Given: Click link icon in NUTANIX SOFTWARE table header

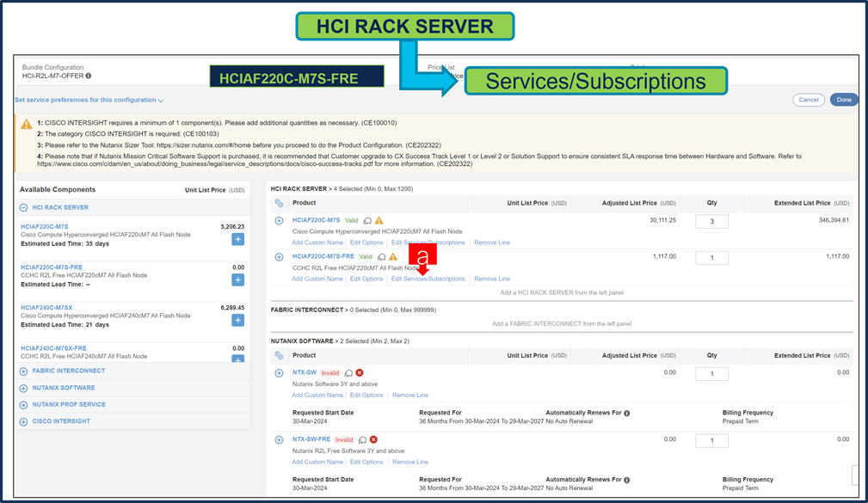Looking at the screenshot, I should (279, 355).
